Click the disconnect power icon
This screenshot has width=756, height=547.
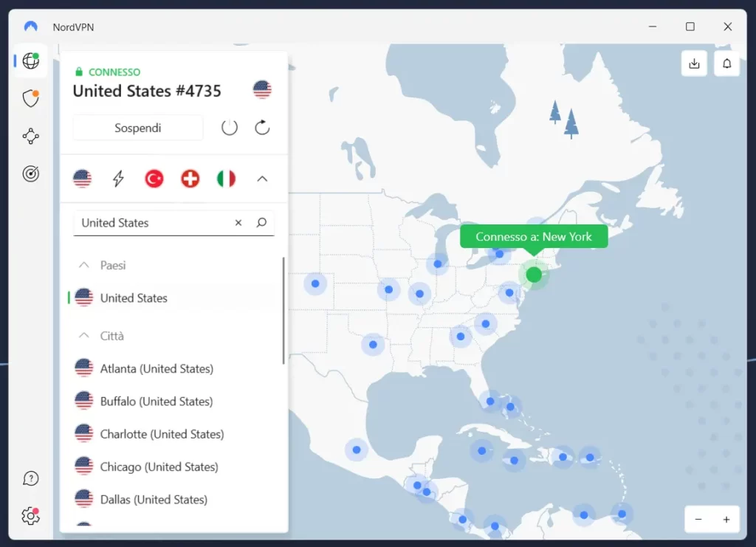230,128
